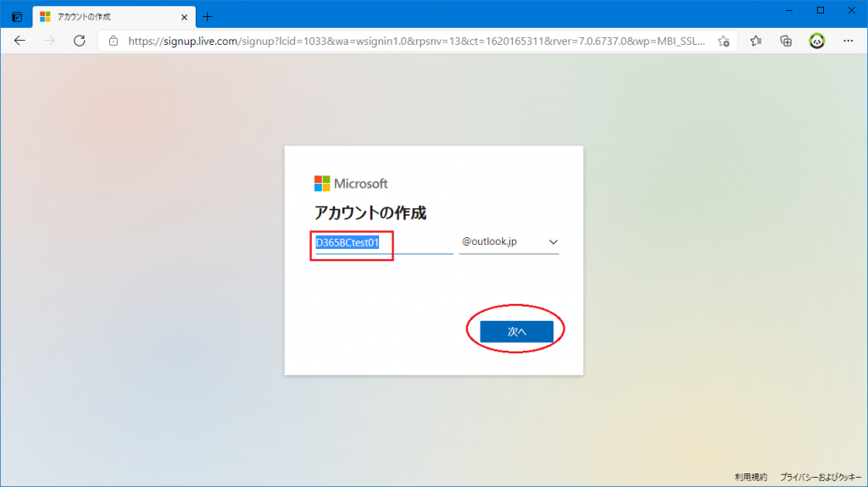Add this page to favorites star

click(724, 41)
